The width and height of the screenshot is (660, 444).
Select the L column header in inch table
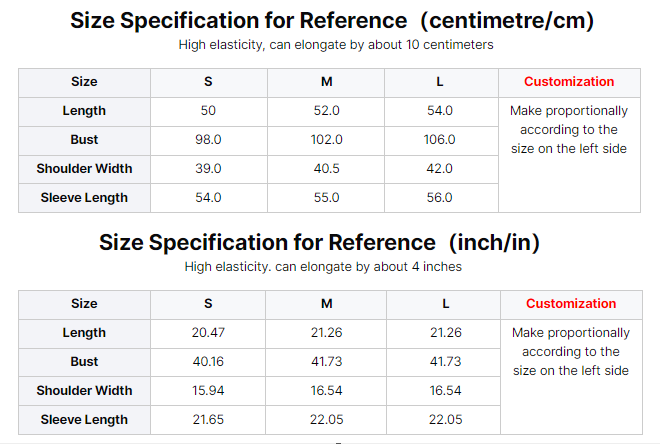coord(445,304)
